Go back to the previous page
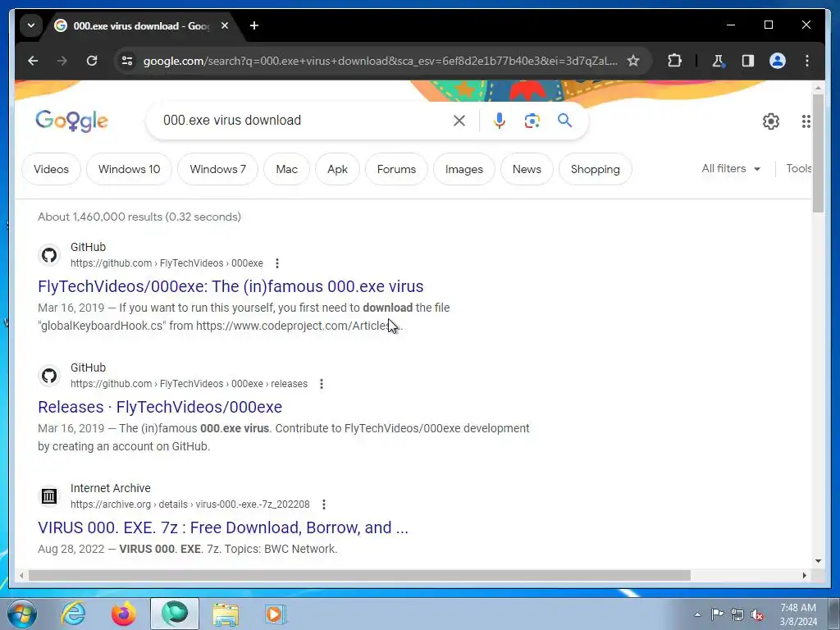 (33, 61)
